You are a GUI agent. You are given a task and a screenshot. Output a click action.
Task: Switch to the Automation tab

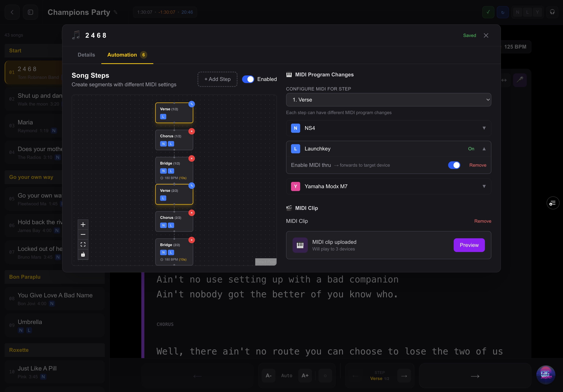(122, 55)
